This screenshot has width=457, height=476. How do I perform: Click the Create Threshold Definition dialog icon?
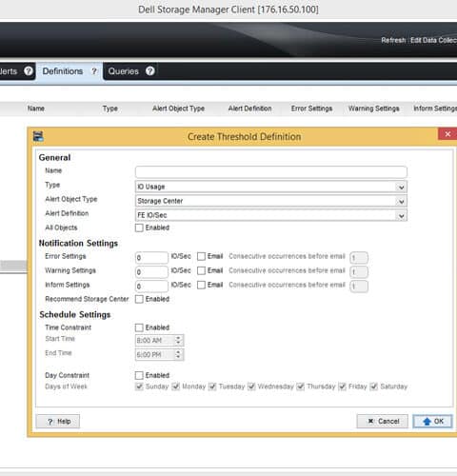[x=38, y=136]
